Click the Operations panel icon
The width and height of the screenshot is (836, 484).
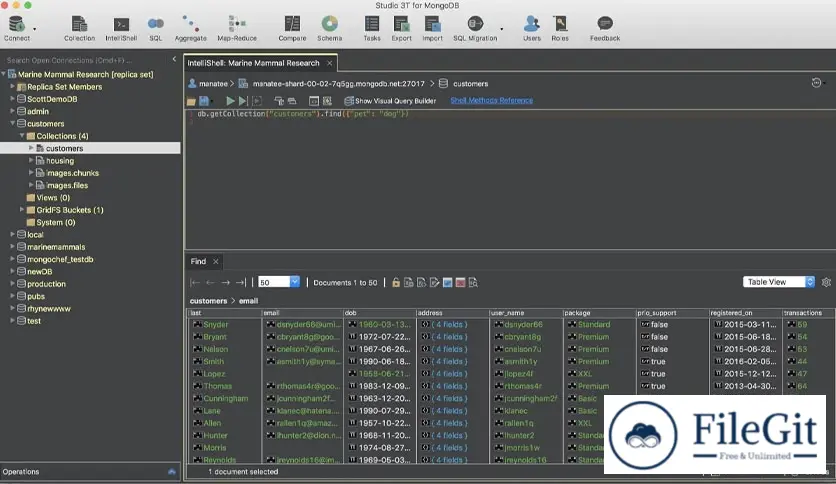[172, 472]
